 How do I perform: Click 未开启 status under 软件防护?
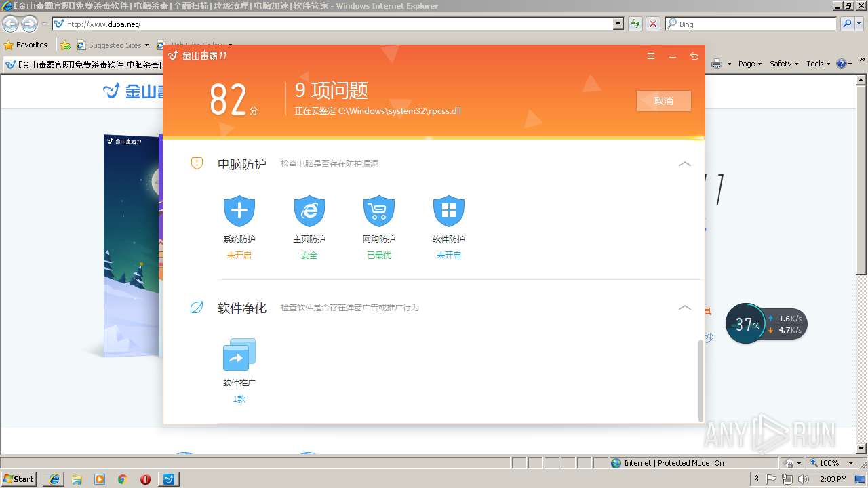[449, 256]
